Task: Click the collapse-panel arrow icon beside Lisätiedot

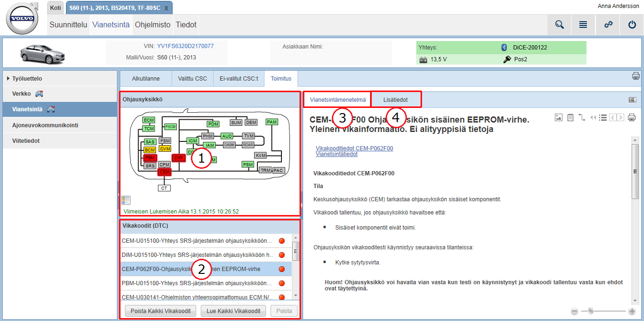Action: pos(632,99)
